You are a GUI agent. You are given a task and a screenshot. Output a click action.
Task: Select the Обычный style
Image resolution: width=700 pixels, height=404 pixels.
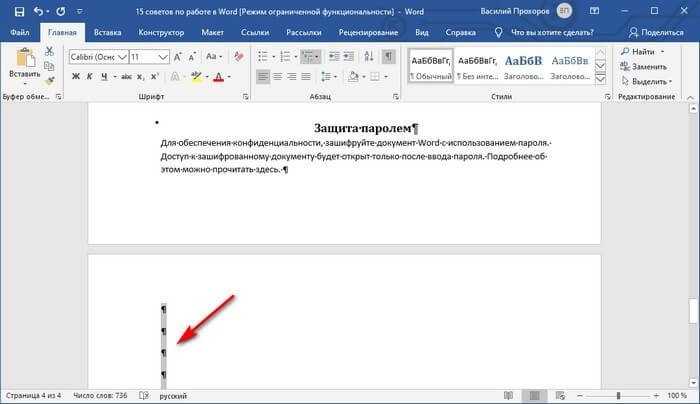pos(431,66)
